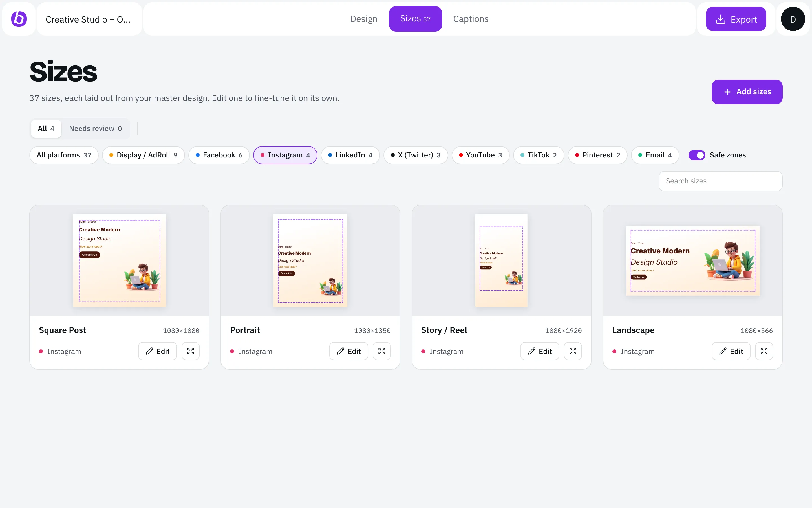The width and height of the screenshot is (812, 508).
Task: Filter sizes by Facebook
Action: (219, 155)
